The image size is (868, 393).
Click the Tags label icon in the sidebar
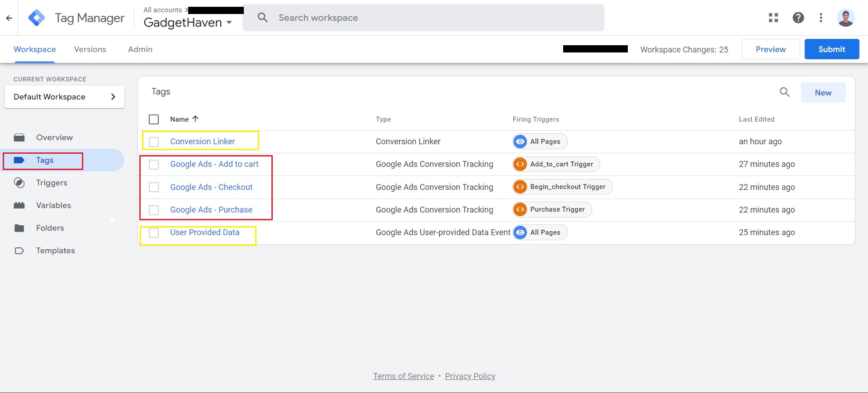(x=19, y=160)
